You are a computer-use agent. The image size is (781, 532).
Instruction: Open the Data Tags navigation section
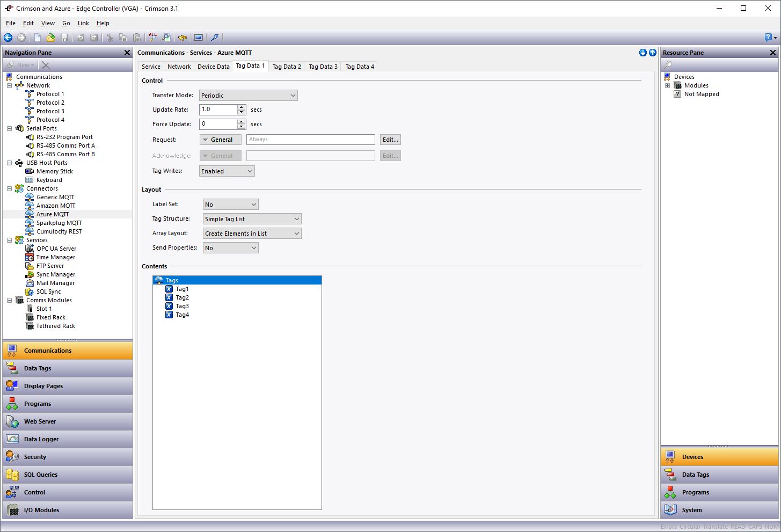tap(68, 368)
